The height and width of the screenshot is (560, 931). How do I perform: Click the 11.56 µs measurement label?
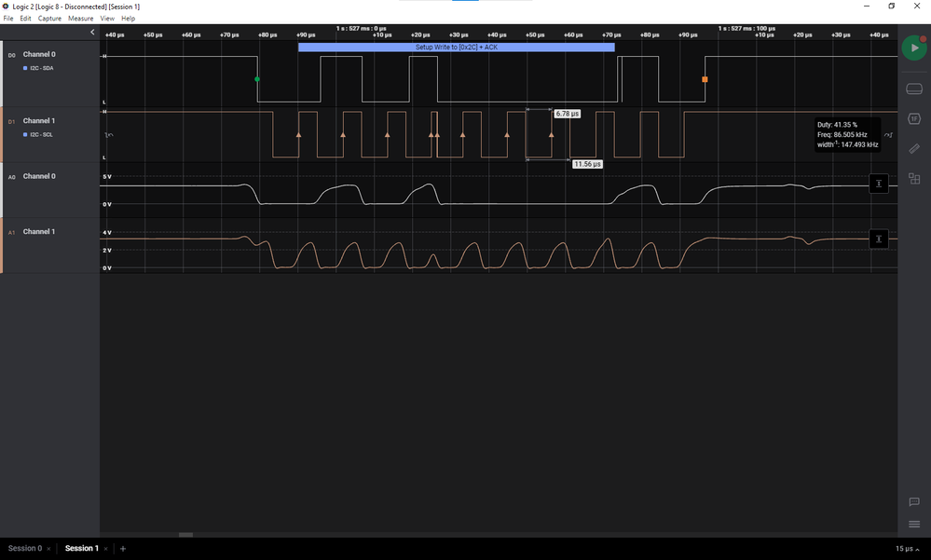point(587,164)
